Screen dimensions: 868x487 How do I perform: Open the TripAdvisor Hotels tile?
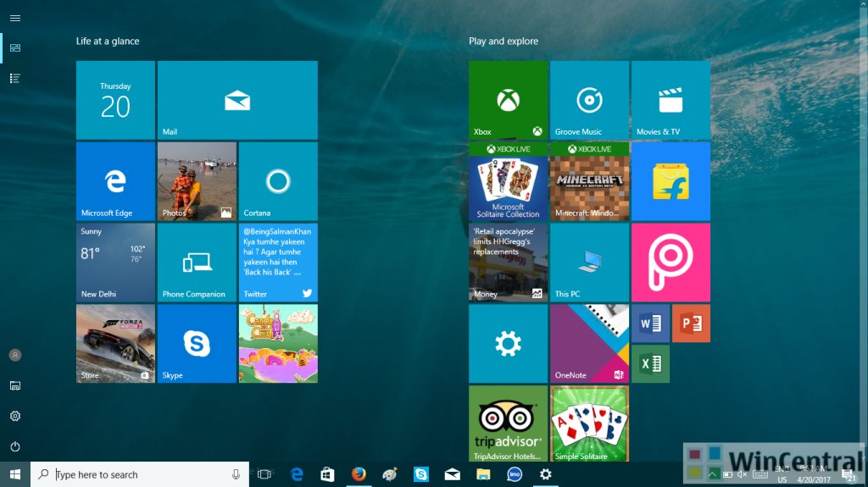point(509,424)
